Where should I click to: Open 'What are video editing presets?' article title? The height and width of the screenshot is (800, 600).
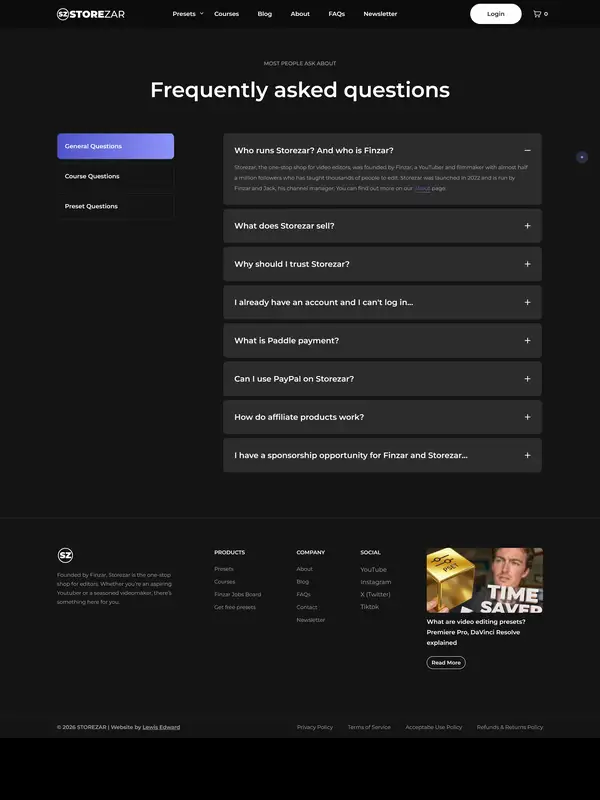tap(476, 632)
